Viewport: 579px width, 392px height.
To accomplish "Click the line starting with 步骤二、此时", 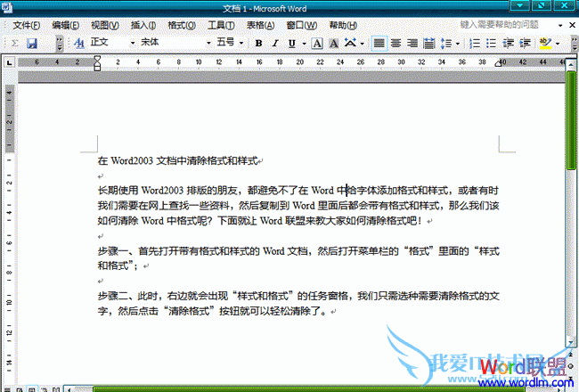I will click(x=298, y=296).
